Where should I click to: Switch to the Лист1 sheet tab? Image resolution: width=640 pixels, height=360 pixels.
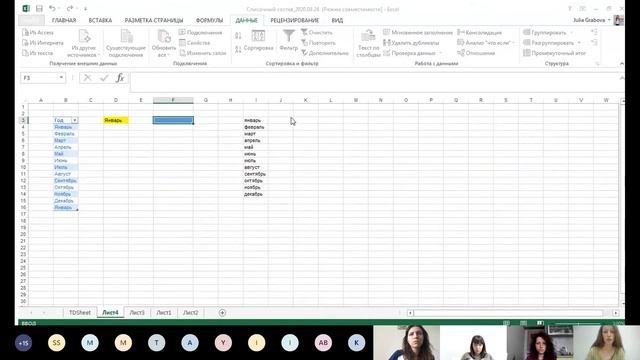click(x=164, y=313)
